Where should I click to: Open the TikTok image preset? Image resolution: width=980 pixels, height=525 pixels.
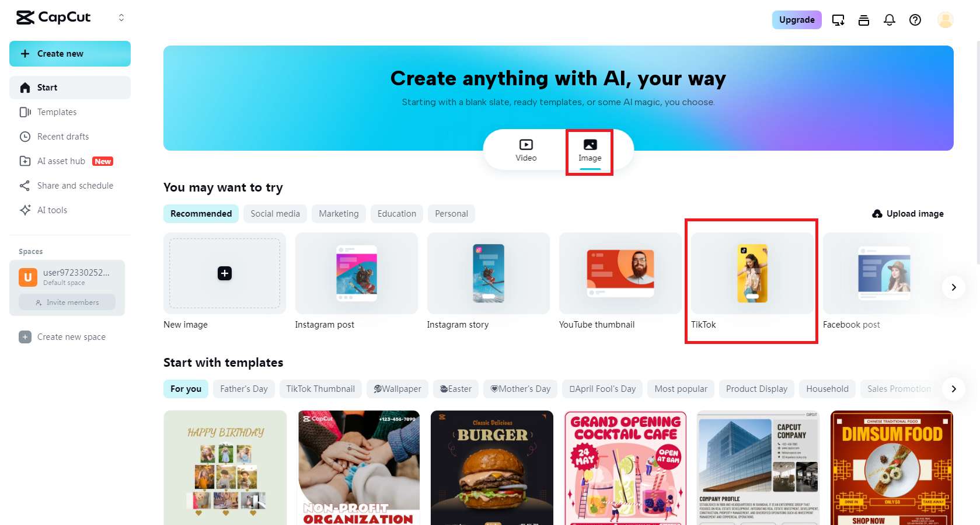coord(752,281)
